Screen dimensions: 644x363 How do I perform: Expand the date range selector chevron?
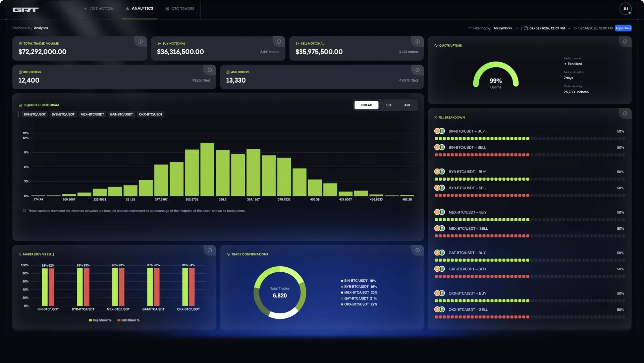tap(570, 28)
